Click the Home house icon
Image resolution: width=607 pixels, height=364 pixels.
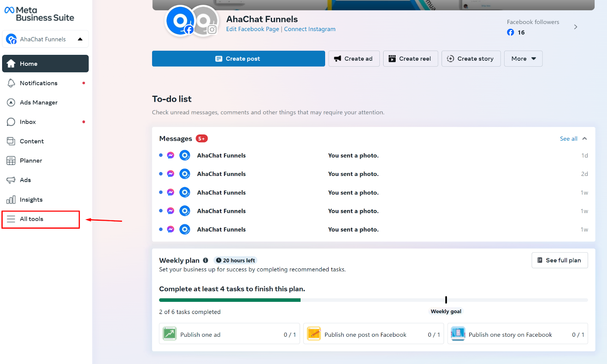pyautogui.click(x=11, y=64)
